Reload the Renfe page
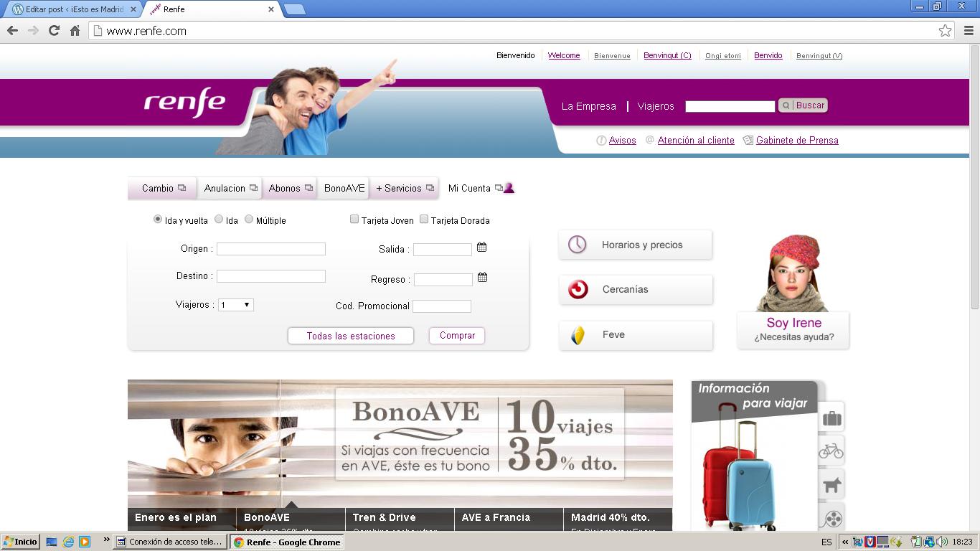The image size is (980, 551). pos(54,30)
